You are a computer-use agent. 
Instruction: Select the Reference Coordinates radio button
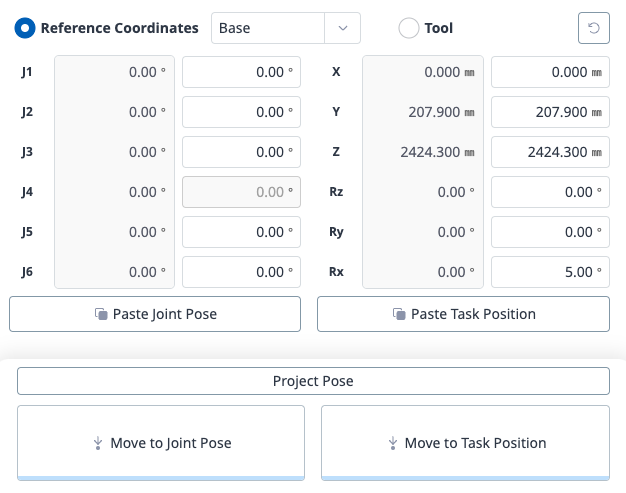coord(25,28)
